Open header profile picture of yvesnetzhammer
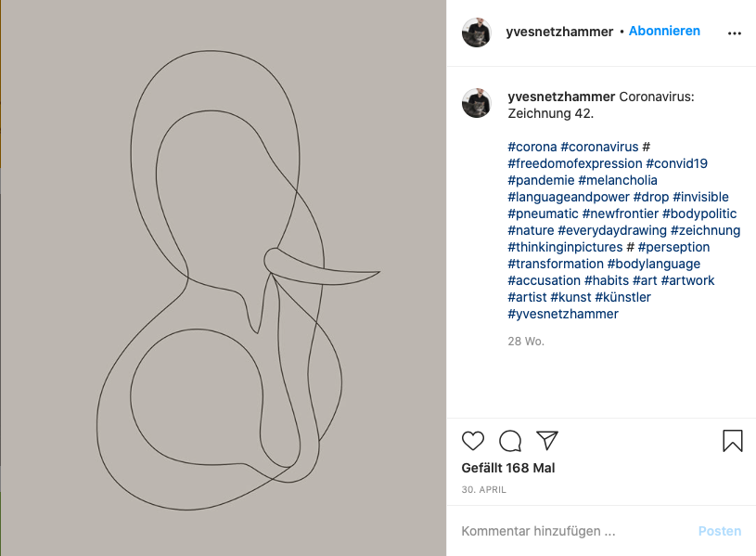This screenshot has width=756, height=556. point(477,32)
